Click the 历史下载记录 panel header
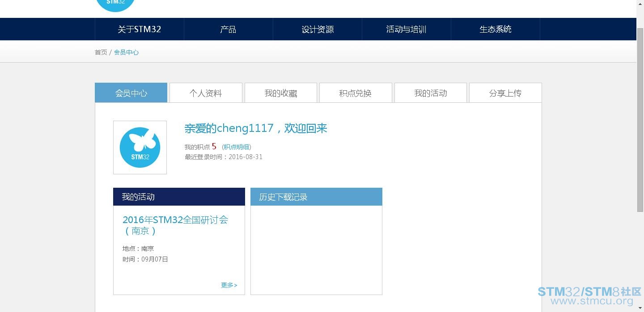 316,197
